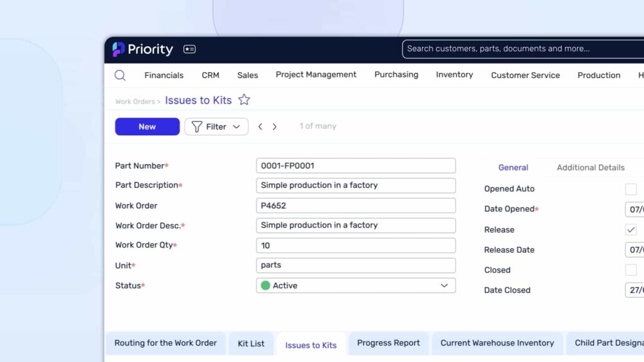Click the Part Number field
Viewport: 644px width, 362px height.
356,165
